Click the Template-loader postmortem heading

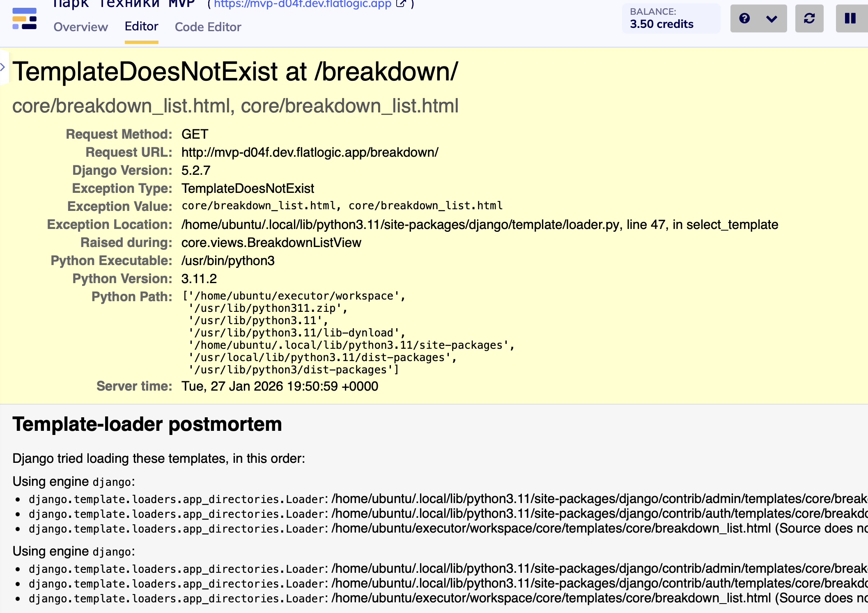tap(147, 424)
